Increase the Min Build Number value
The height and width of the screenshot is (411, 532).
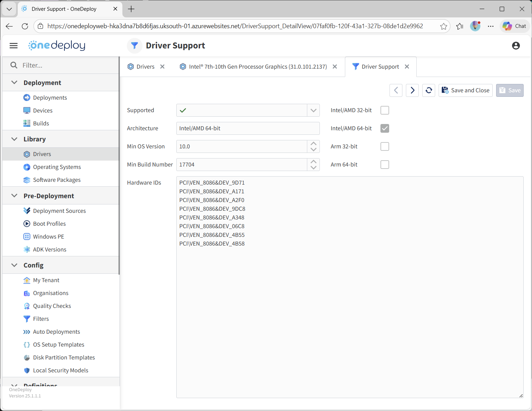pyautogui.click(x=313, y=162)
